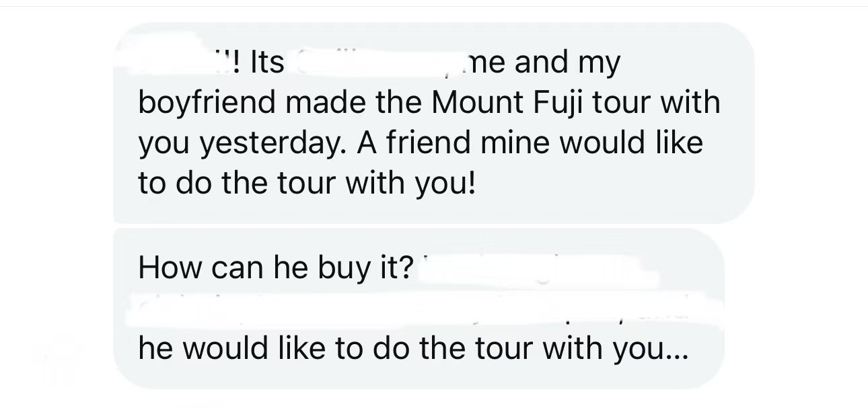This screenshot has height=408, width=868.
Task: Click the words "Mount Fuji" in message
Action: [x=494, y=103]
